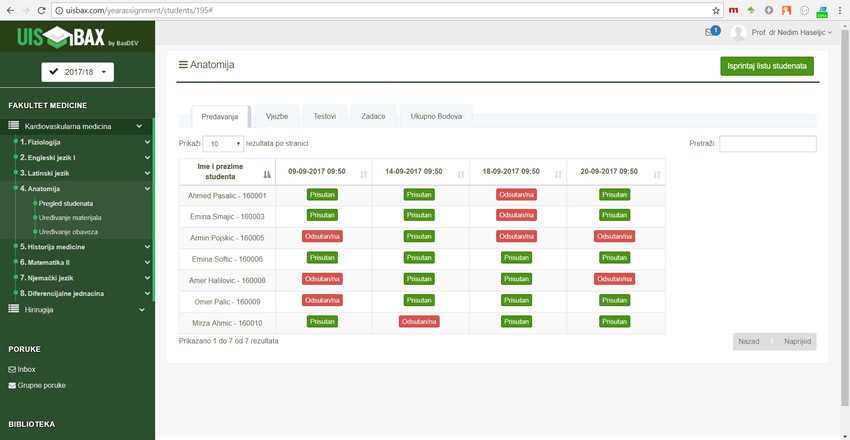The image size is (850, 440).
Task: Click the Nazad pagination button
Action: pos(749,341)
